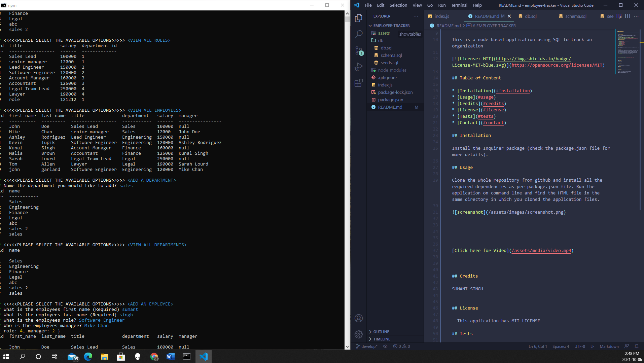
Task: Open the preview to the side icon
Action: pyautogui.click(x=619, y=16)
